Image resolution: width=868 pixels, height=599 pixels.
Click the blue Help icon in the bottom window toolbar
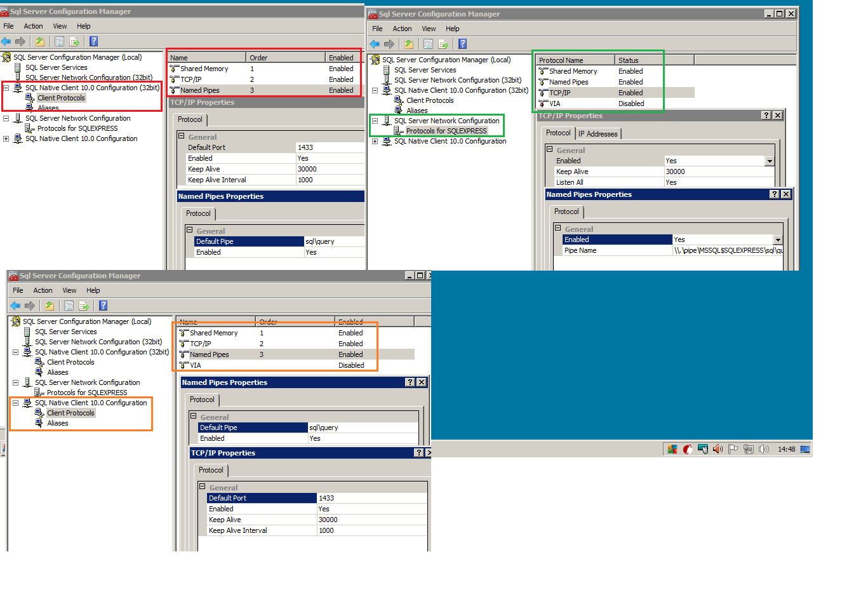(x=103, y=306)
